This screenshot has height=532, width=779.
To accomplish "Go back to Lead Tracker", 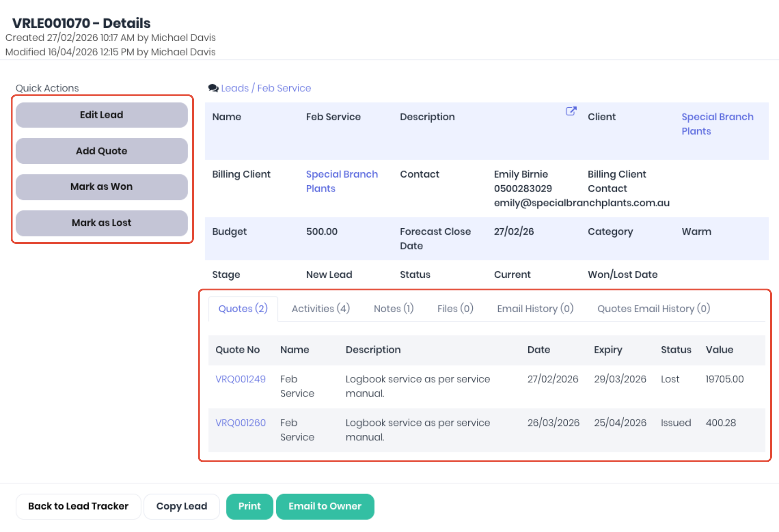I will (78, 506).
